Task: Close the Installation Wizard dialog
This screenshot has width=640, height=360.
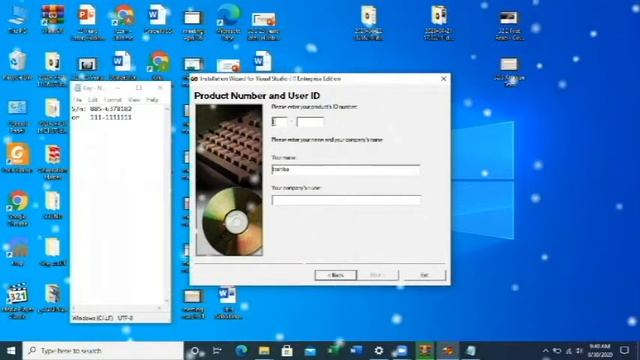Action: tap(444, 79)
